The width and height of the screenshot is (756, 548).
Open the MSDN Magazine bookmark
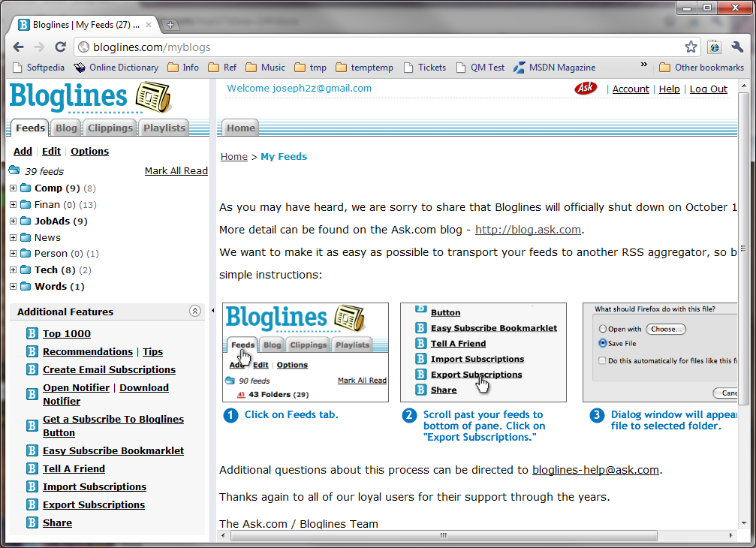point(555,68)
